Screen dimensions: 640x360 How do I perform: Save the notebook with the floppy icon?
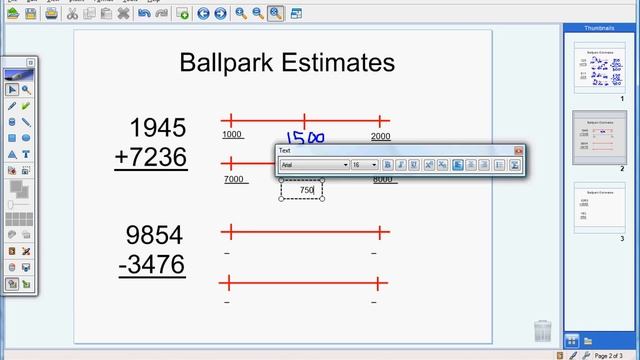coord(31,13)
